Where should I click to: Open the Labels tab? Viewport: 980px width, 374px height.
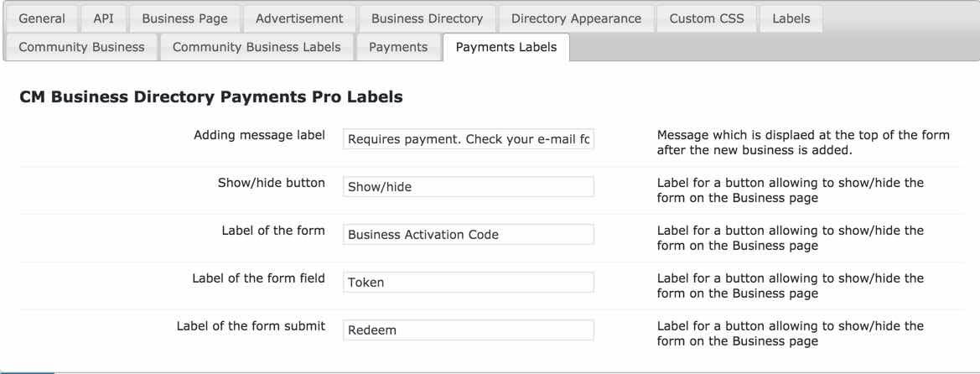[791, 18]
